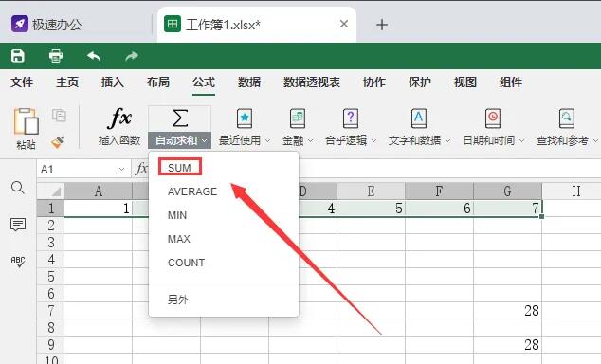601x364 pixels.
Task: Select row header 7
Action: click(50, 310)
